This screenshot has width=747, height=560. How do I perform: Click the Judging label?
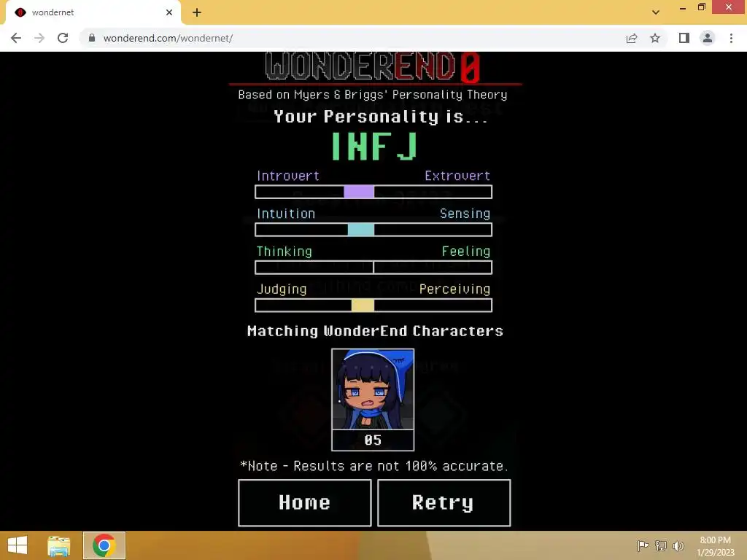point(282,289)
